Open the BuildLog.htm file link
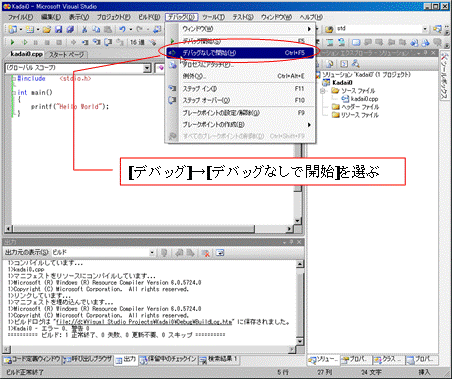Screen dimensions: 452x379 [144, 322]
